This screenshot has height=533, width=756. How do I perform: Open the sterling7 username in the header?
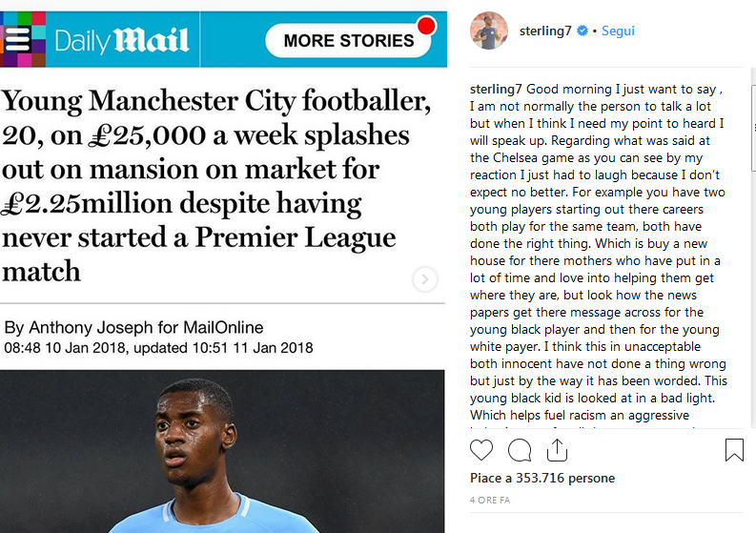tap(545, 31)
